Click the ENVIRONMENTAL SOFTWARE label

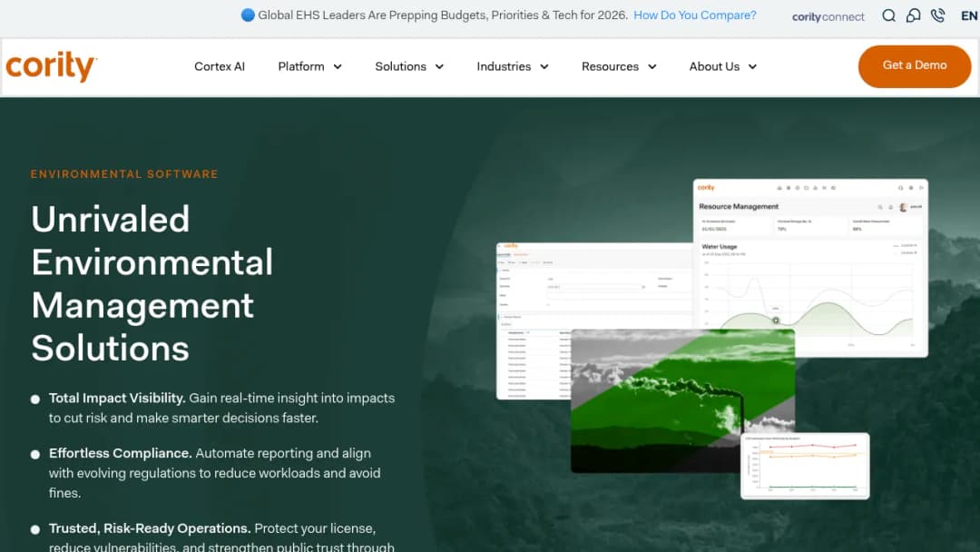[124, 173]
